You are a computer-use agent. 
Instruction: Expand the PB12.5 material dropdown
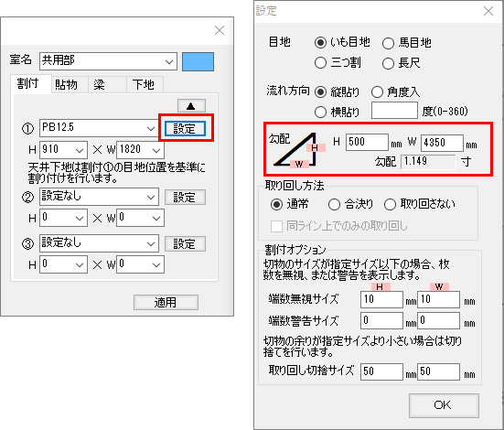[x=99, y=128]
